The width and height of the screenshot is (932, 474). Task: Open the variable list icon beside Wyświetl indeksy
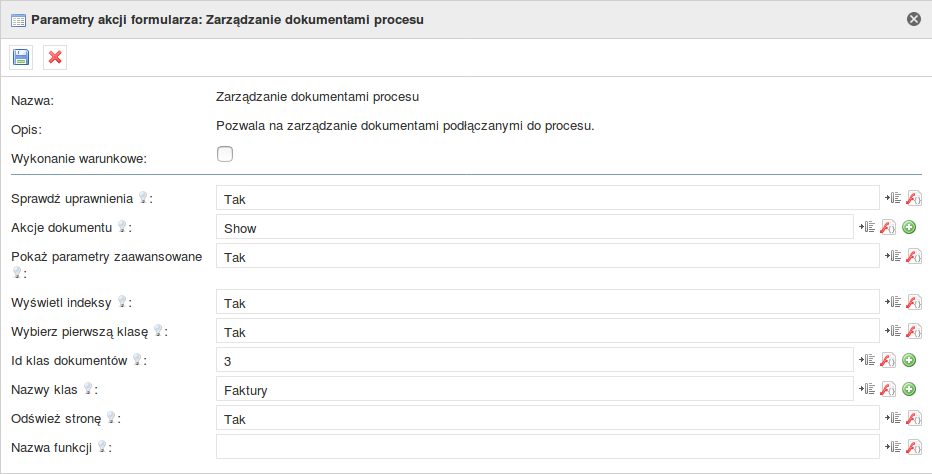click(x=893, y=302)
